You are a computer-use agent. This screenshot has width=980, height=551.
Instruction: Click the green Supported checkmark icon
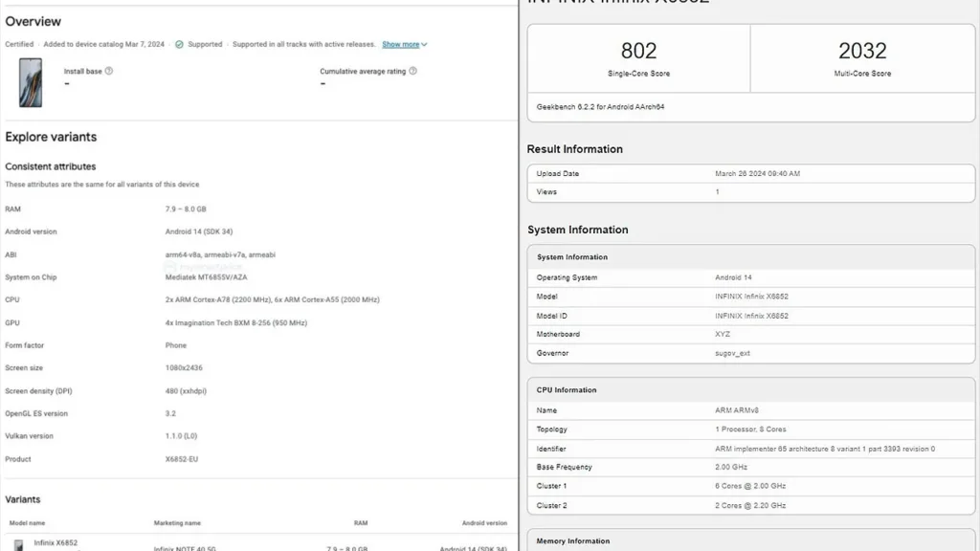(x=179, y=44)
